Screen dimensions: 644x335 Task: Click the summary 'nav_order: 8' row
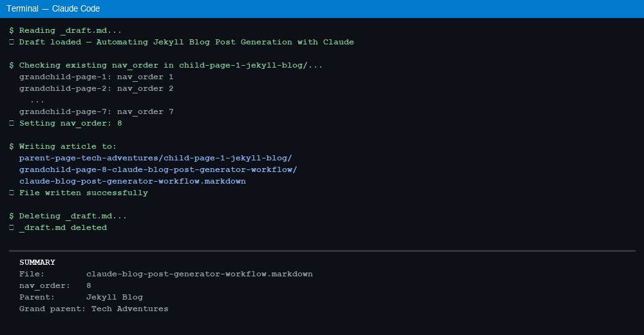pos(55,285)
